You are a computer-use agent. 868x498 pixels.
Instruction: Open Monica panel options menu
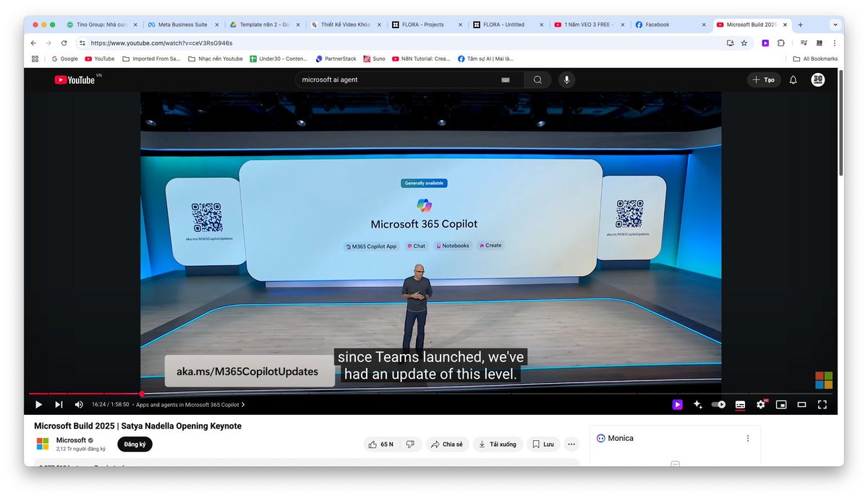click(747, 438)
